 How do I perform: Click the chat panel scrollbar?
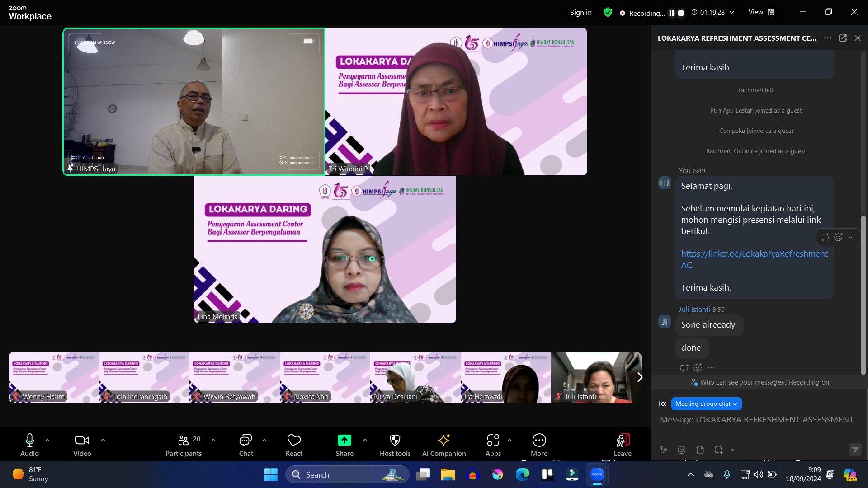coord(863,294)
